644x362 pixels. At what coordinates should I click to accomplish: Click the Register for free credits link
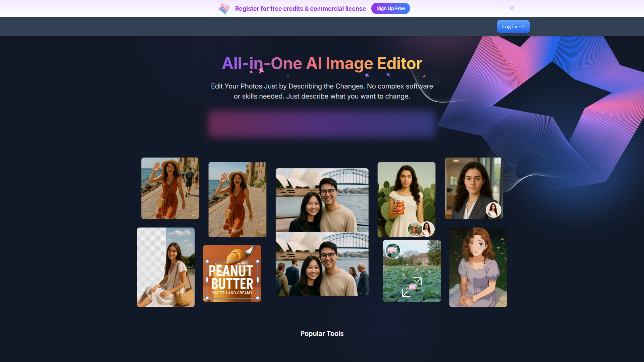point(300,8)
